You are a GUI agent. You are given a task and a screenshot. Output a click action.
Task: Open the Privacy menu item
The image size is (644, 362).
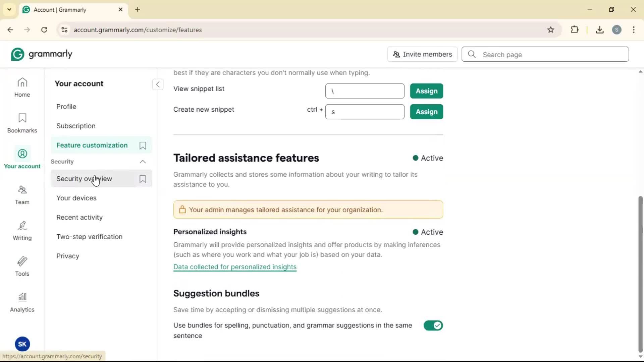click(68, 256)
